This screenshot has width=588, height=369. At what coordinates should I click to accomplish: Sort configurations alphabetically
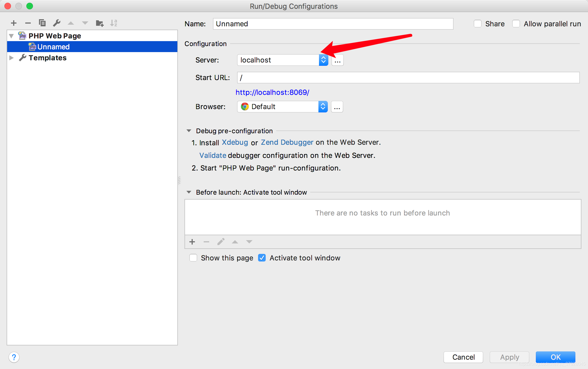(x=114, y=23)
